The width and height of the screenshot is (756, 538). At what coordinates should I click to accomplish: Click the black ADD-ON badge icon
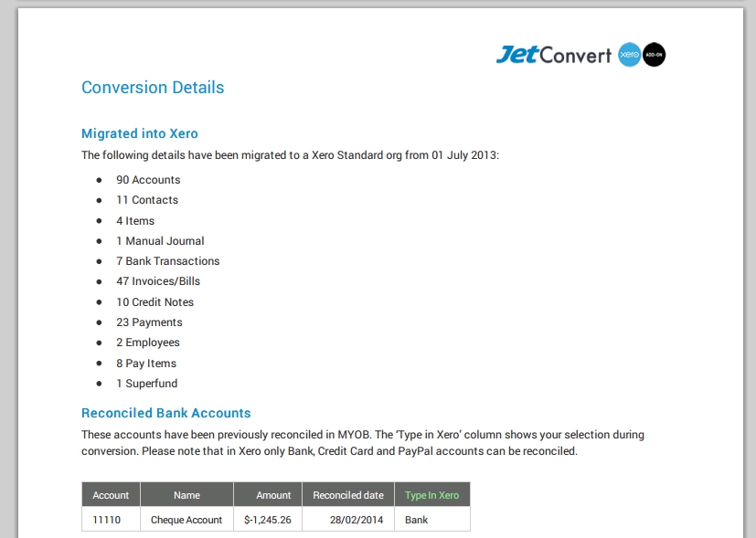[x=654, y=55]
